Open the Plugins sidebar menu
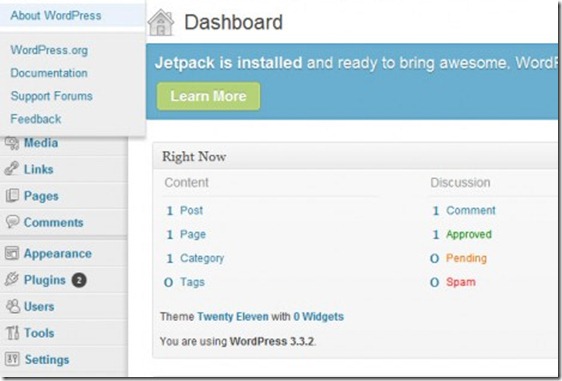Image resolution: width=562 pixels, height=381 pixels. click(45, 280)
